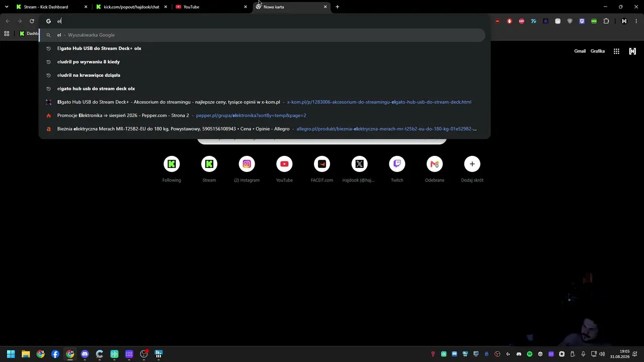
Task: Click Spotify icon in system tray
Action: [x=530, y=354]
